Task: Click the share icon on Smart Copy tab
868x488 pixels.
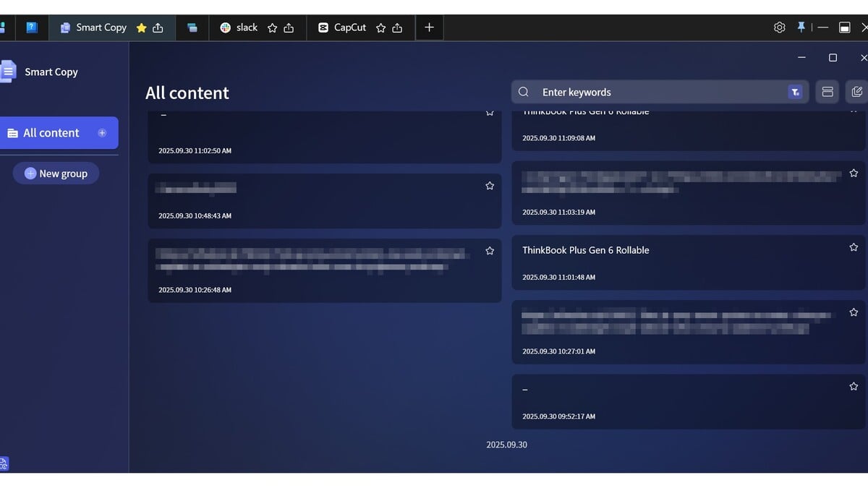Action: pos(158,27)
